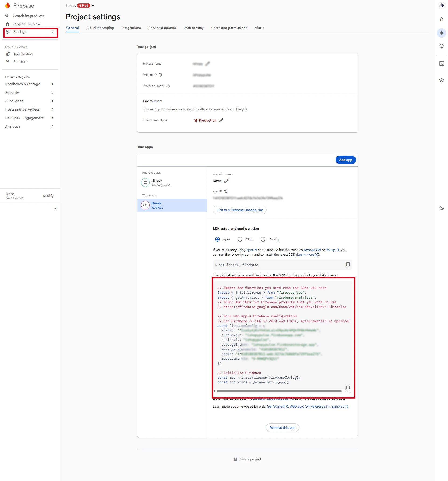Click Link to a Firebase Hosting site
Screen dimensions: 448x481
239,210
